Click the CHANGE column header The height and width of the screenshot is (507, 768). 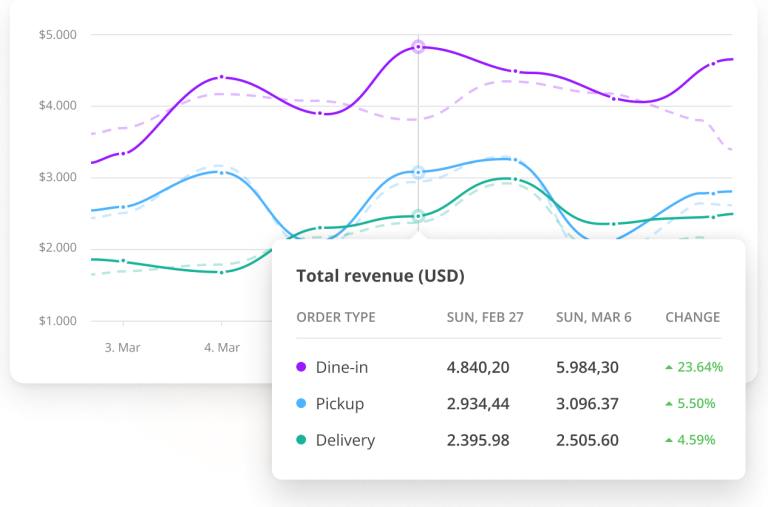pyautogui.click(x=692, y=317)
